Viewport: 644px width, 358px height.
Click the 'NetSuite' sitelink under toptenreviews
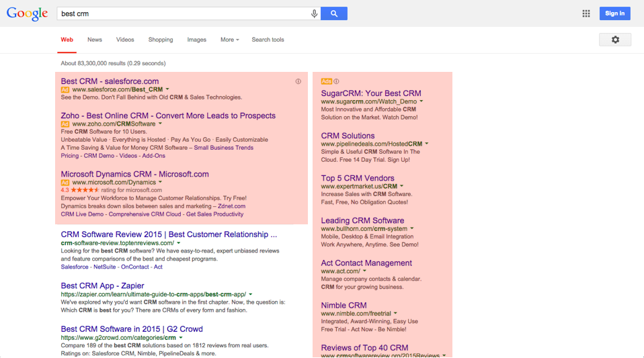tap(105, 267)
